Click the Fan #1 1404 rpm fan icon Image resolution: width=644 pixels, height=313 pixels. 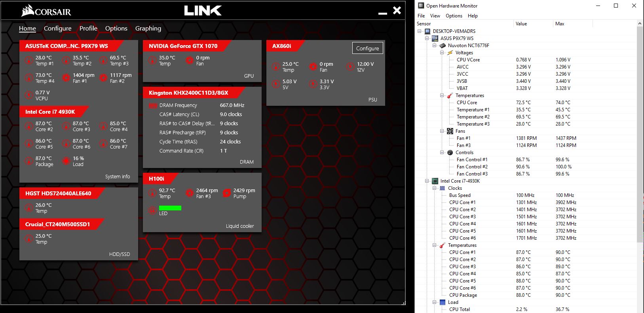(x=66, y=78)
